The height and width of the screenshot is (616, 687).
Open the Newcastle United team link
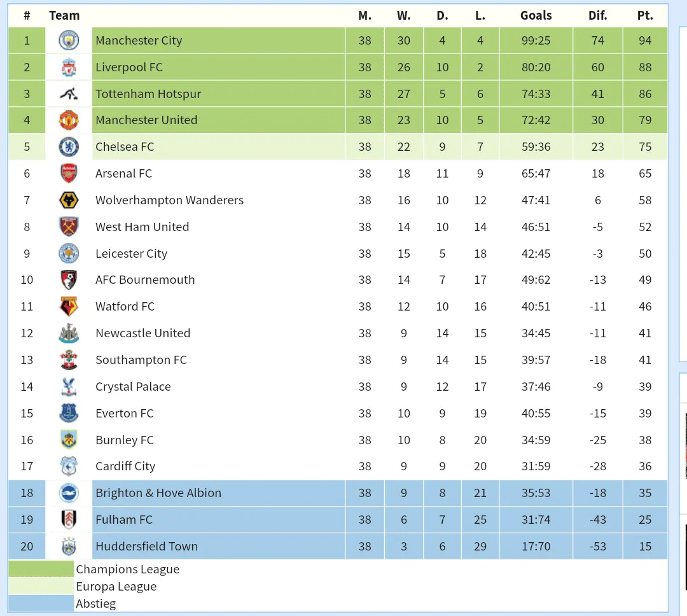point(142,333)
